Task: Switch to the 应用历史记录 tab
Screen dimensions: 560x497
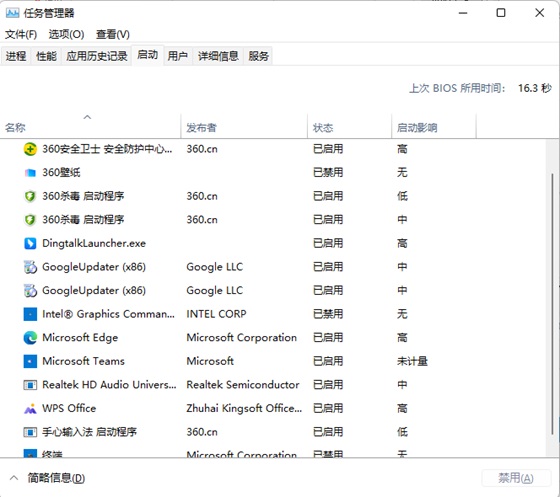Action: pos(96,56)
